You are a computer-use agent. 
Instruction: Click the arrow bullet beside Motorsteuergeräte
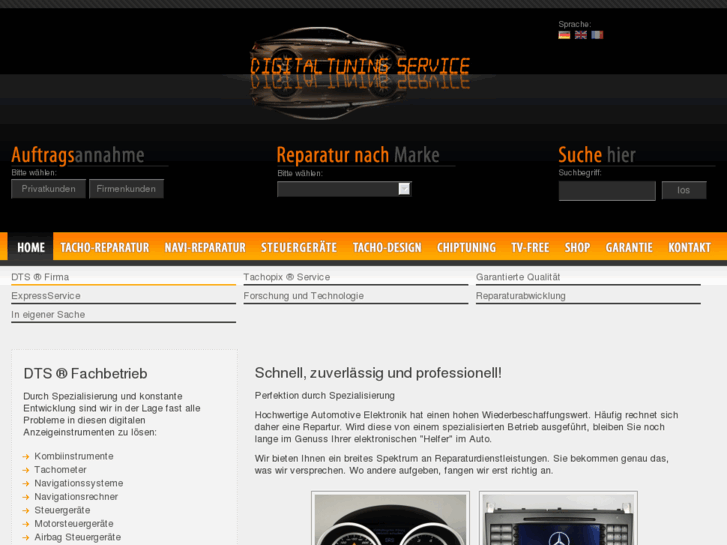click(26, 524)
